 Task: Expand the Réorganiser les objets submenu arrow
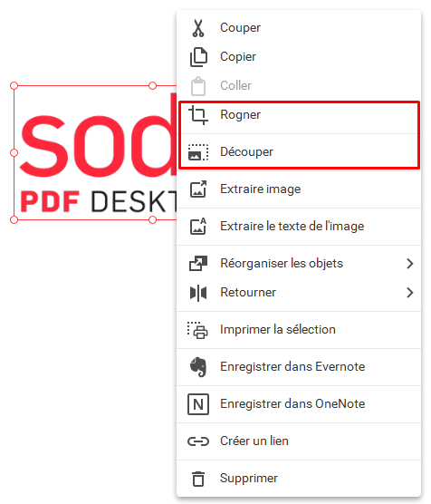[409, 264]
